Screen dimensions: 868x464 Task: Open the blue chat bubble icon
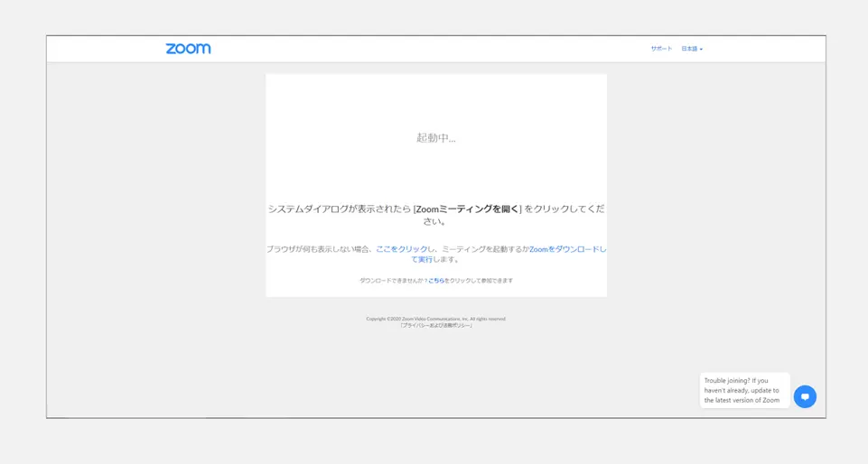805,396
